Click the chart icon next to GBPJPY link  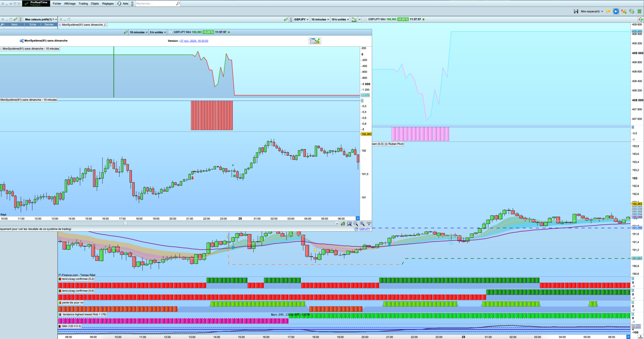pos(356,229)
